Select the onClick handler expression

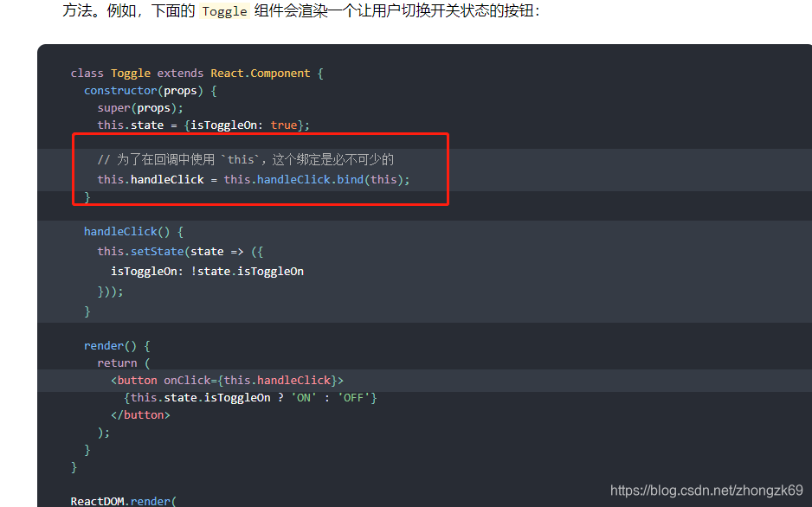click(x=251, y=380)
